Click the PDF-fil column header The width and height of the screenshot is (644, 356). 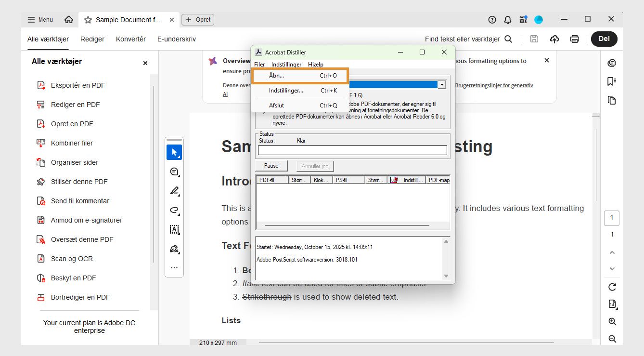point(272,180)
